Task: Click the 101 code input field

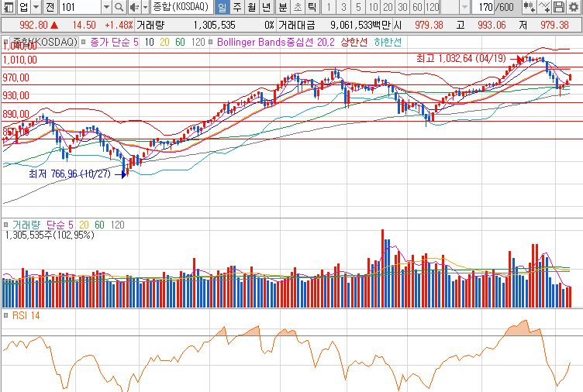Action: pos(80,7)
